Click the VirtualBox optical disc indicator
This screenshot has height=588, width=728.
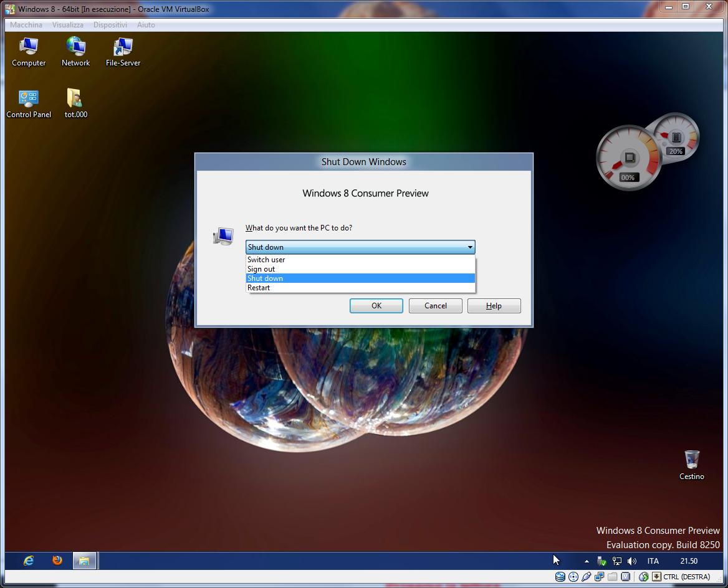[x=573, y=577]
